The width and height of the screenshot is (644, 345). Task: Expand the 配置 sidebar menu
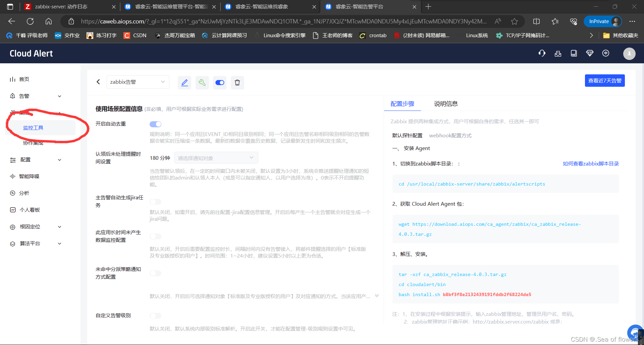coord(59,160)
